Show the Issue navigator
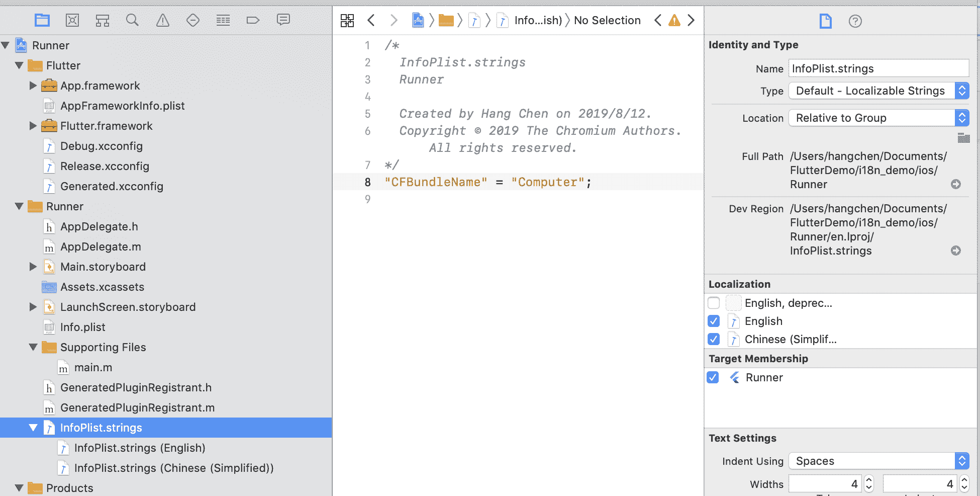 (x=163, y=20)
